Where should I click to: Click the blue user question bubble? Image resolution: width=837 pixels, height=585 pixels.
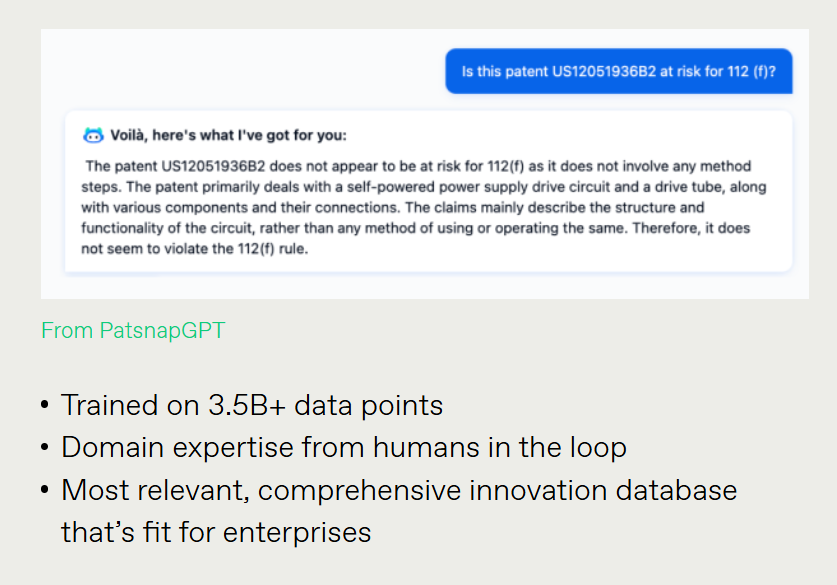click(x=618, y=72)
